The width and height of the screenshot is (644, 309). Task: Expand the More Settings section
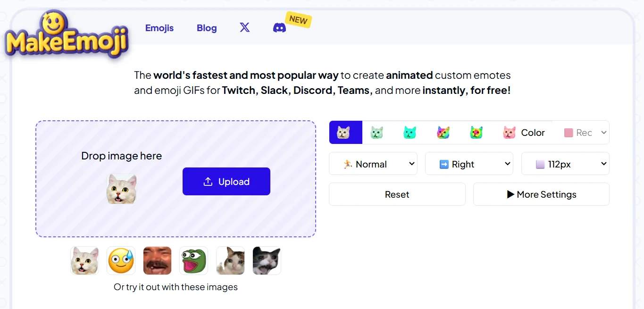541,194
